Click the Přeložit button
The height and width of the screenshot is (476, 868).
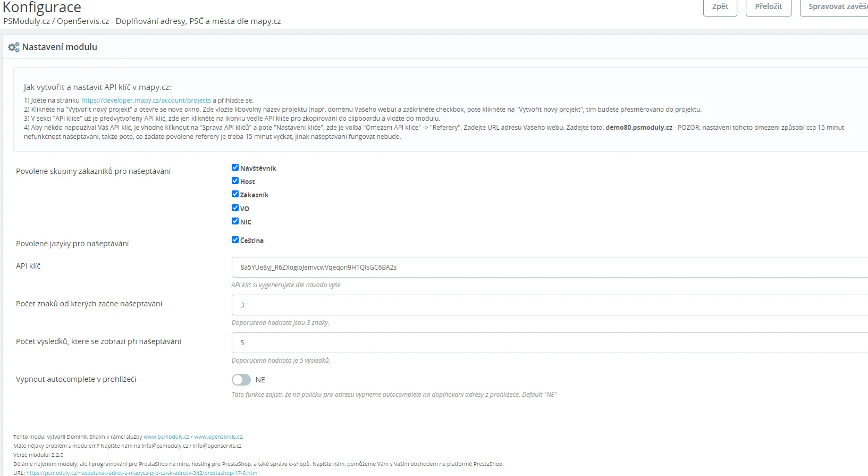(768, 7)
